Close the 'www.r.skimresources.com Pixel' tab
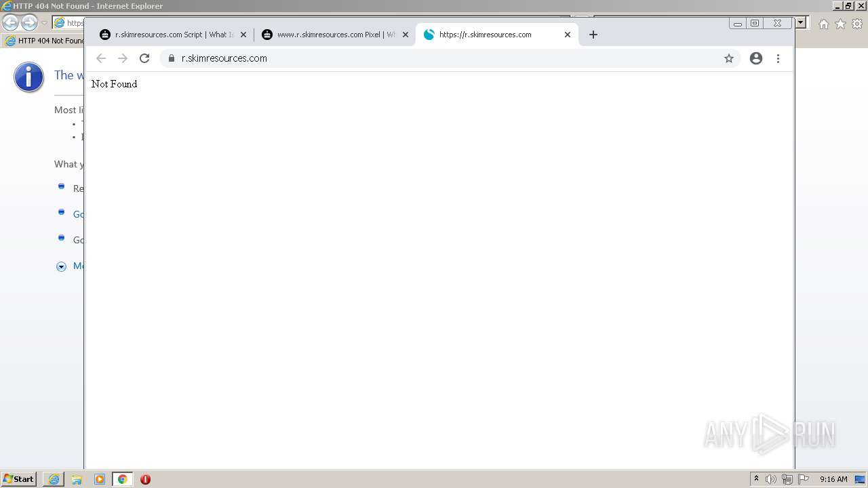868x488 pixels. pos(406,35)
